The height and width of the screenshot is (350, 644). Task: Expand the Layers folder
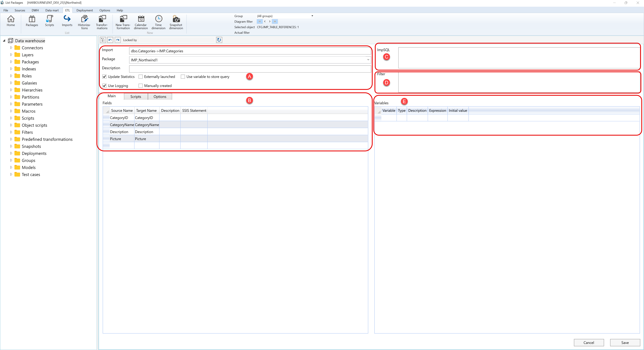(x=11, y=55)
